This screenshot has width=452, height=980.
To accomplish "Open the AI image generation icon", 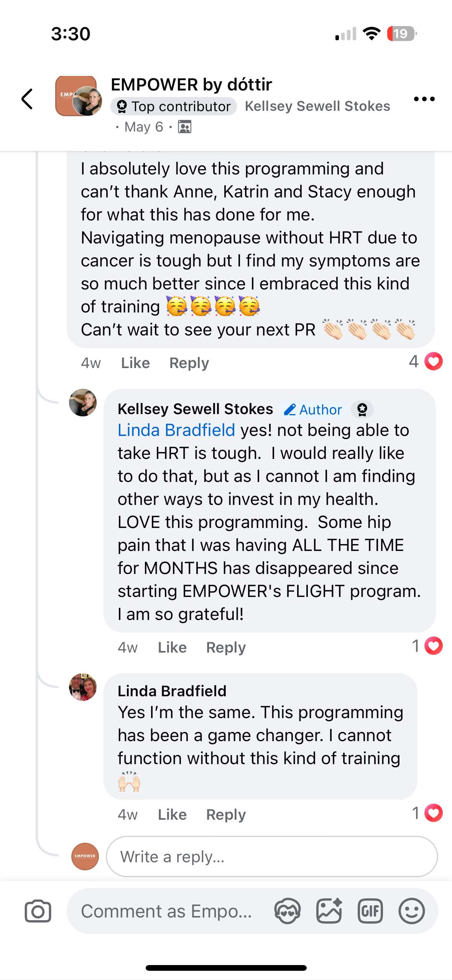I will click(x=329, y=911).
